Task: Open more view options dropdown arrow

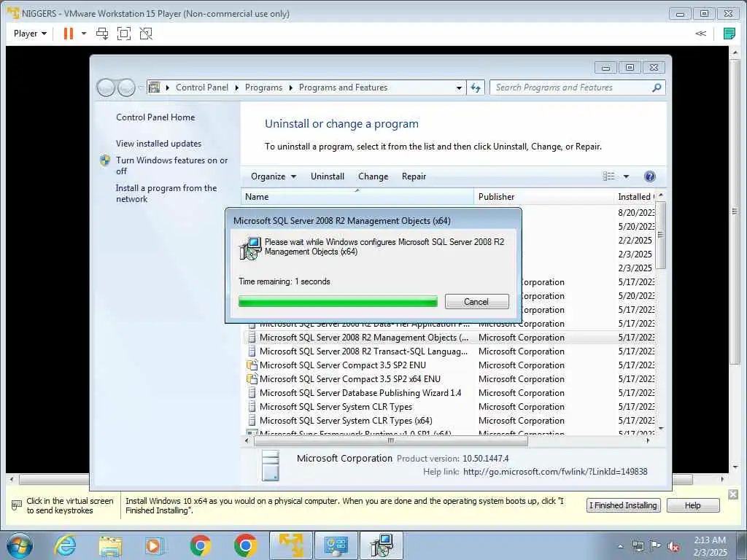Action: tap(626, 176)
